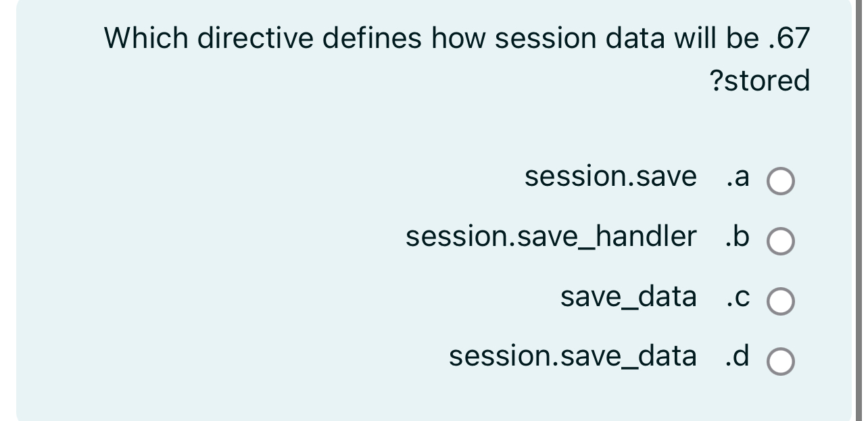Click the save_data option label
Screen dimensions: 868x421
pyautogui.click(x=628, y=297)
